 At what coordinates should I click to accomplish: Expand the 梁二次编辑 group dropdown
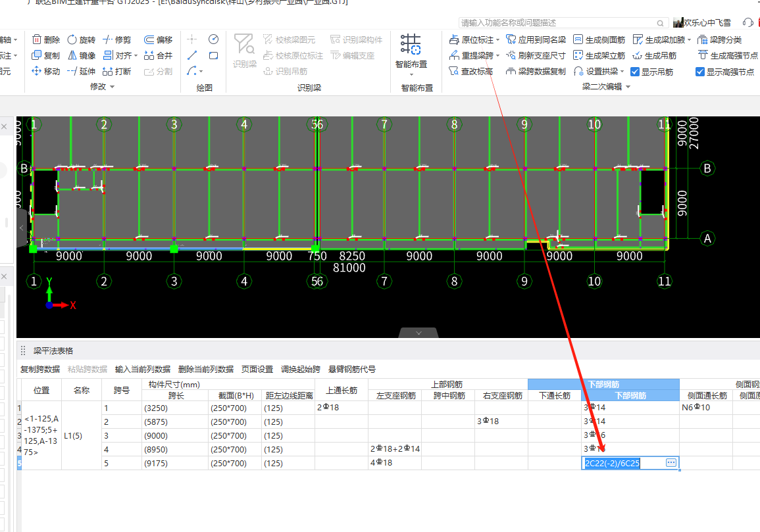pyautogui.click(x=628, y=87)
